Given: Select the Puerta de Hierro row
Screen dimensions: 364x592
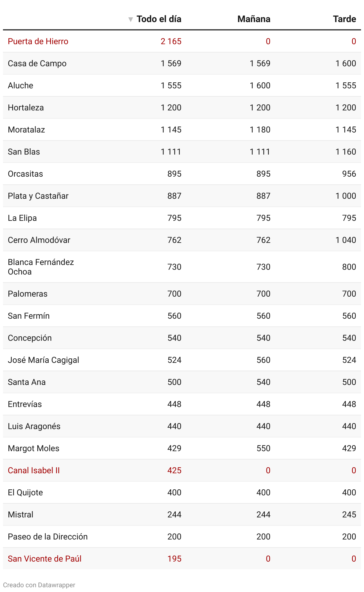Looking at the screenshot, I should click(x=38, y=41).
